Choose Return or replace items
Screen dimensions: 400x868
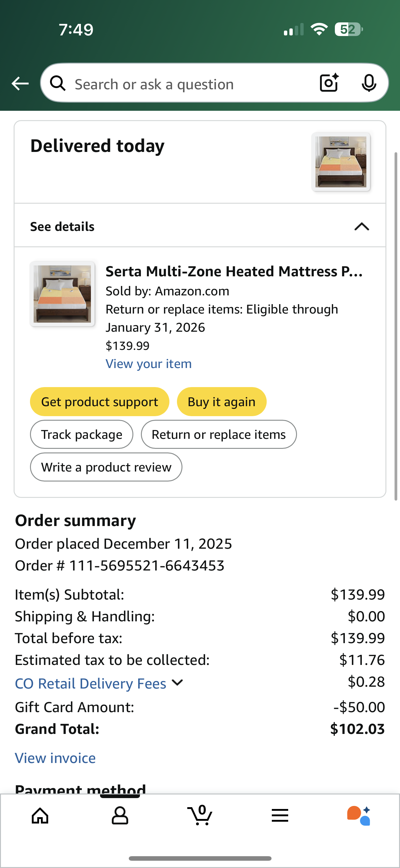tap(218, 434)
